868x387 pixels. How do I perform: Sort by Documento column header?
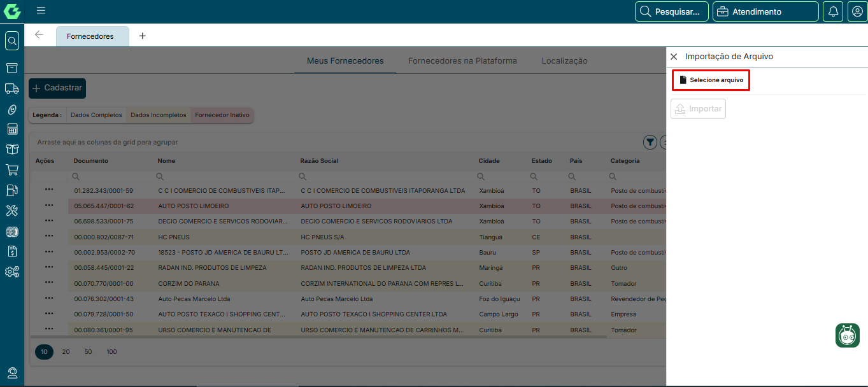90,161
